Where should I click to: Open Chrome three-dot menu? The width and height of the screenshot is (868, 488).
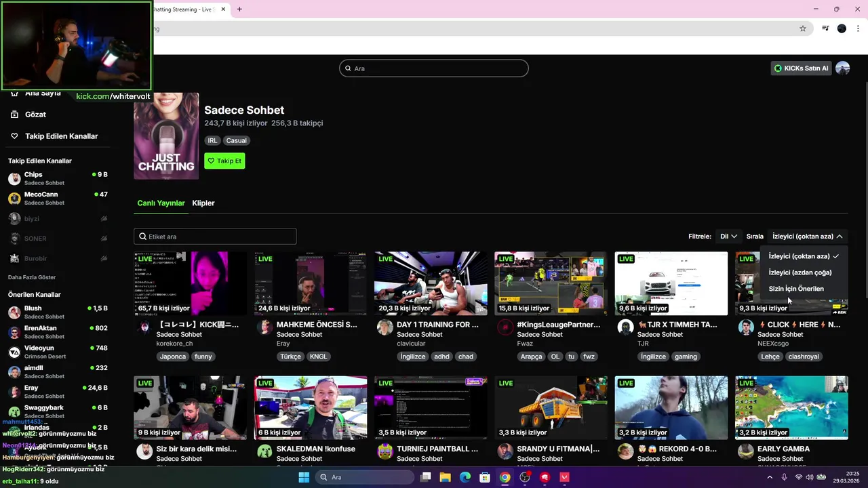(x=859, y=28)
